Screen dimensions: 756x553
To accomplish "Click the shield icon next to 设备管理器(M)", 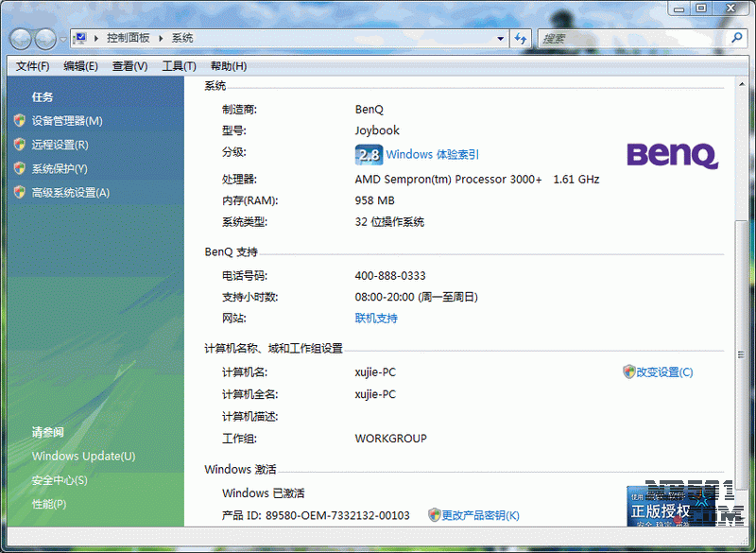I will pos(20,121).
